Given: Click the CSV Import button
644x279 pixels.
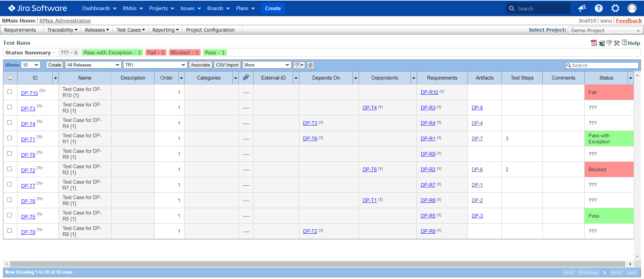Looking at the screenshot, I should [227, 65].
